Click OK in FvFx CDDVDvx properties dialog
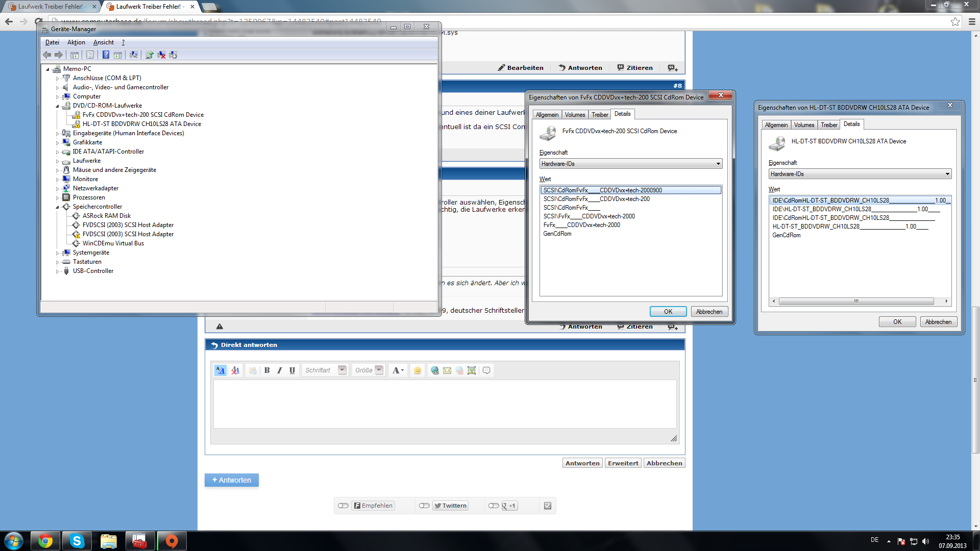980x551 pixels. pos(668,312)
